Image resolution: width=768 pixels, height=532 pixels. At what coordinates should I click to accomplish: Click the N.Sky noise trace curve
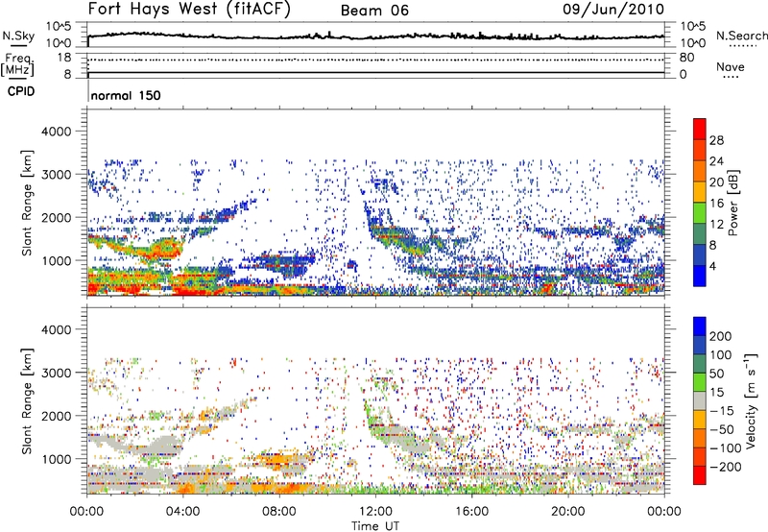375,36
